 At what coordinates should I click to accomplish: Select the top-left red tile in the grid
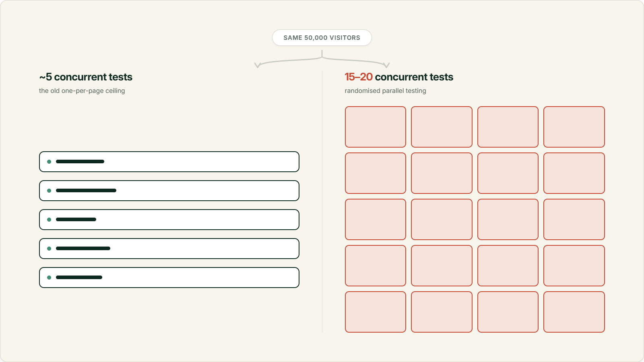(376, 127)
